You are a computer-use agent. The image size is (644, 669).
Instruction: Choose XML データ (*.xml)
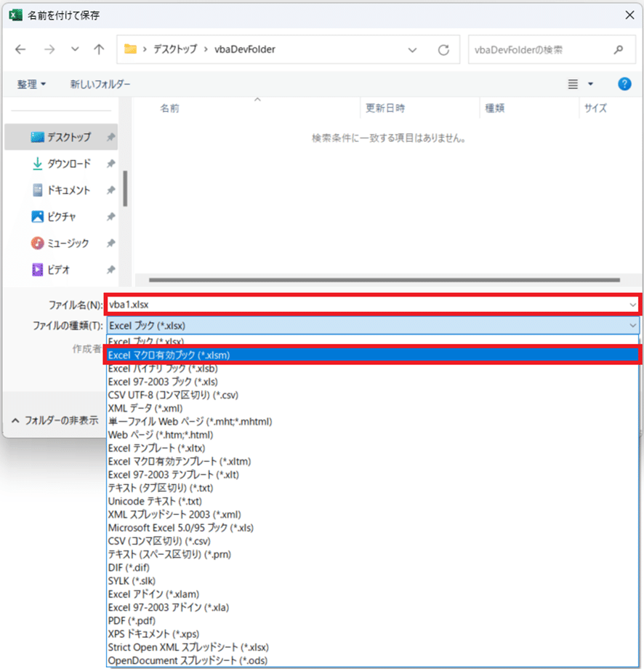pyautogui.click(x=373, y=409)
